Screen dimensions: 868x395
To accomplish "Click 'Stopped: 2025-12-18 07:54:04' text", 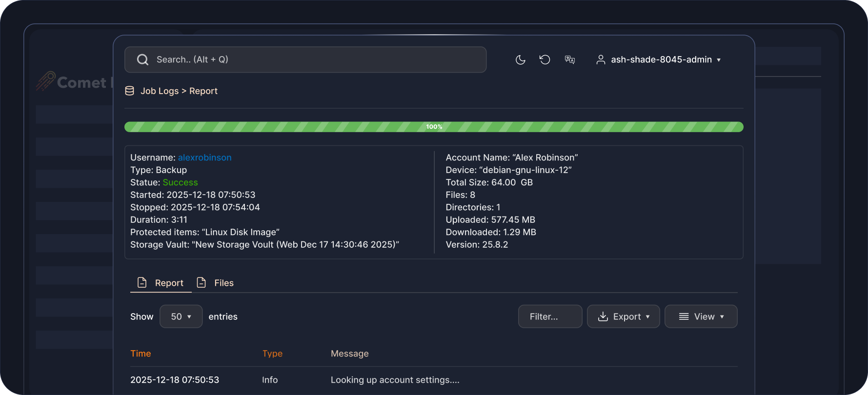I will click(x=195, y=207).
